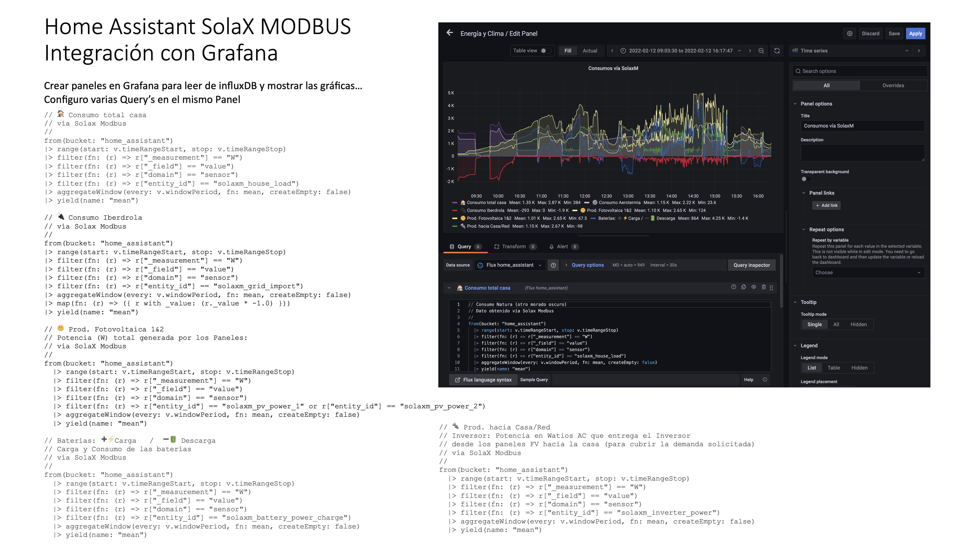This screenshot has height=551, width=980.
Task: Delete the Consumo total casa query
Action: (763, 287)
